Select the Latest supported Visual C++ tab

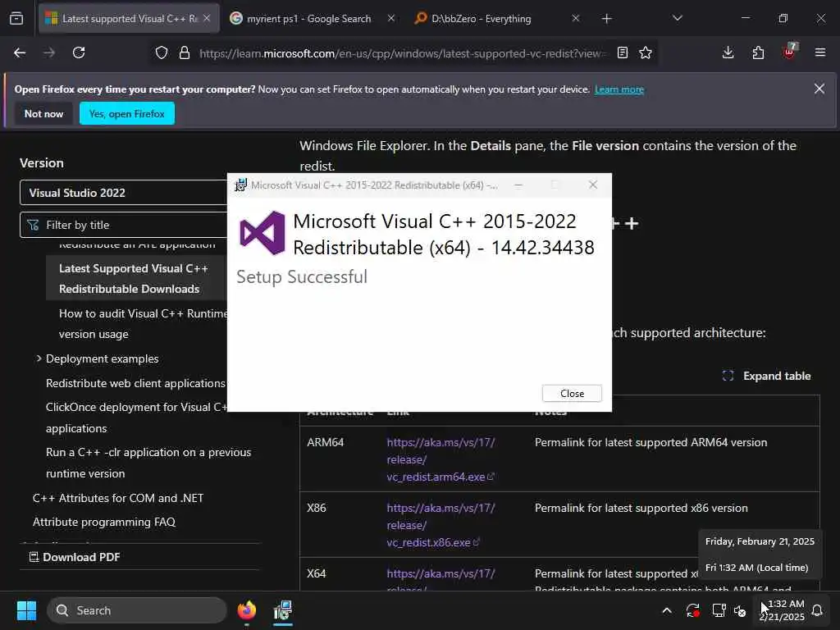pos(129,19)
